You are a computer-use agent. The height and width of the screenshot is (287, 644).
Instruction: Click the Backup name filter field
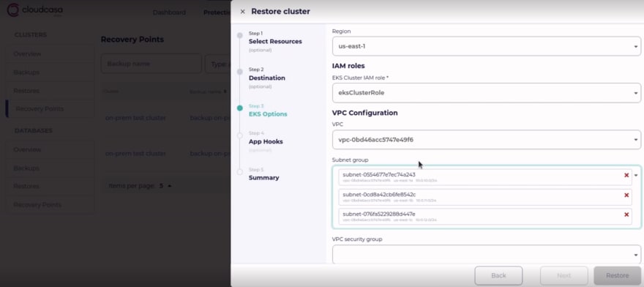click(x=151, y=64)
